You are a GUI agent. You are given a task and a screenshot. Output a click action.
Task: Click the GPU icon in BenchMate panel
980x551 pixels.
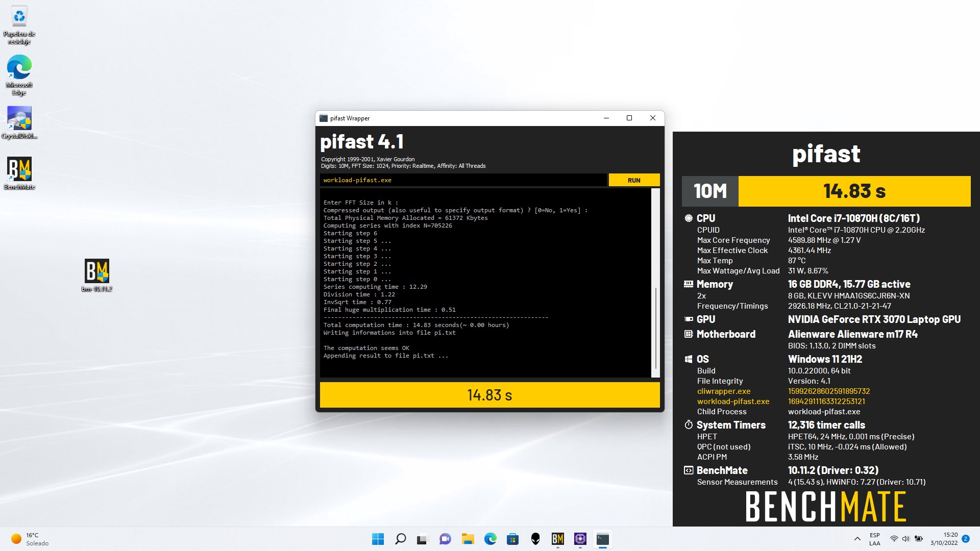pos(689,319)
